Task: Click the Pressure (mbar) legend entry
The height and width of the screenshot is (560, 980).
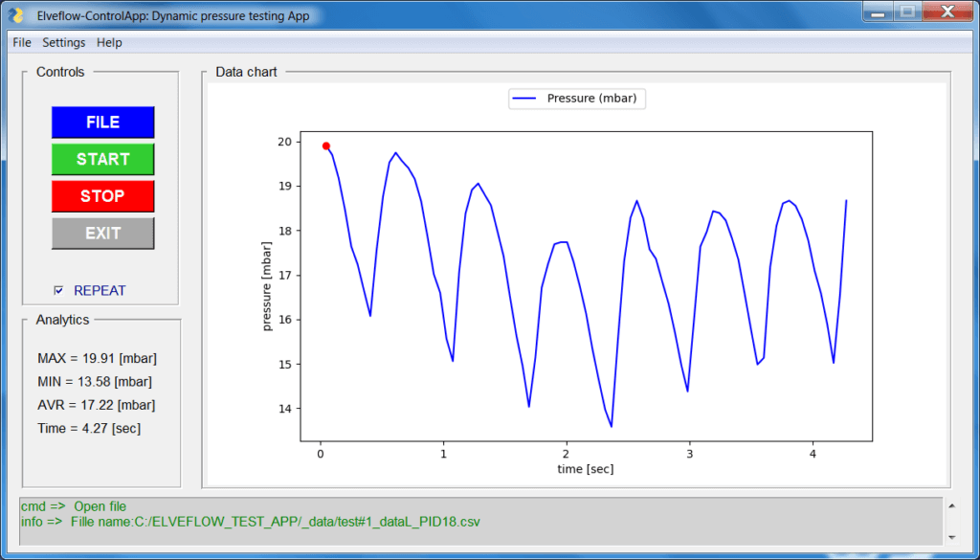Action: tap(576, 99)
